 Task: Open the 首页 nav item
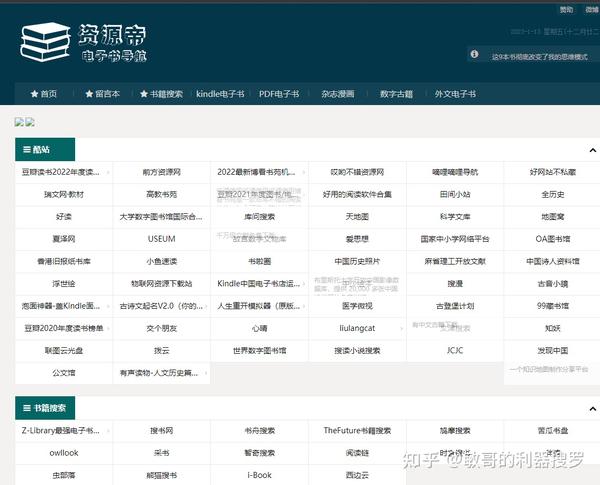(44, 94)
